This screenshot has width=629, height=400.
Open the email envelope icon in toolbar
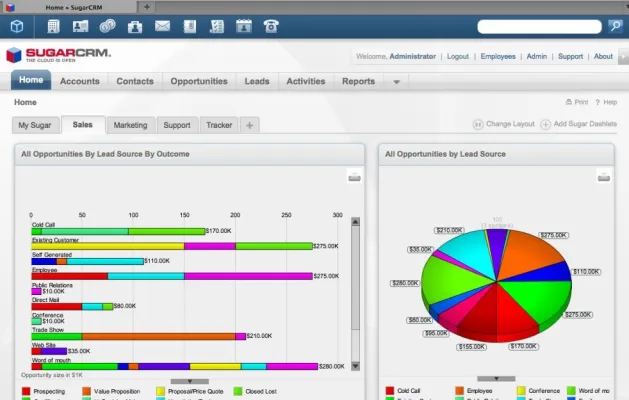coord(162,26)
